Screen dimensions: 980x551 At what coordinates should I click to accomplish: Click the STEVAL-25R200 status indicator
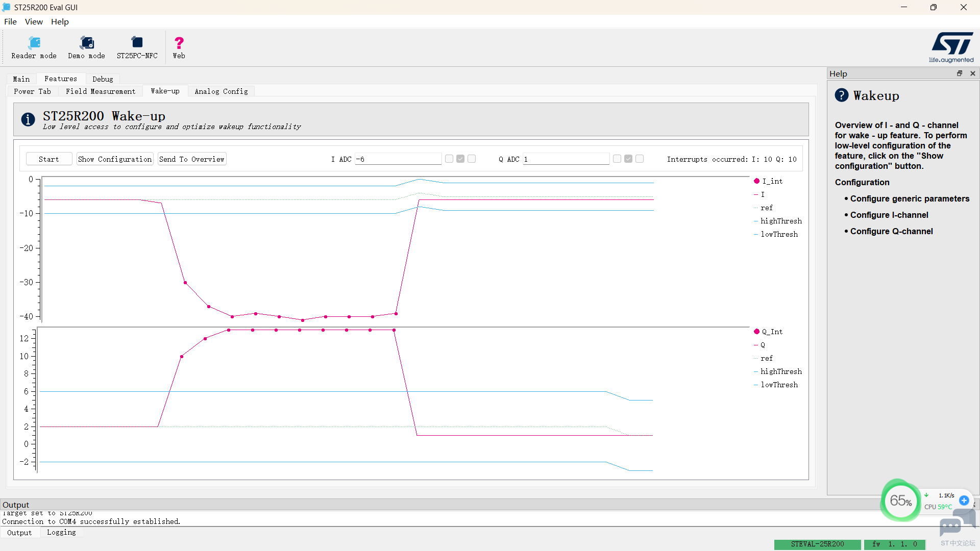817,544
